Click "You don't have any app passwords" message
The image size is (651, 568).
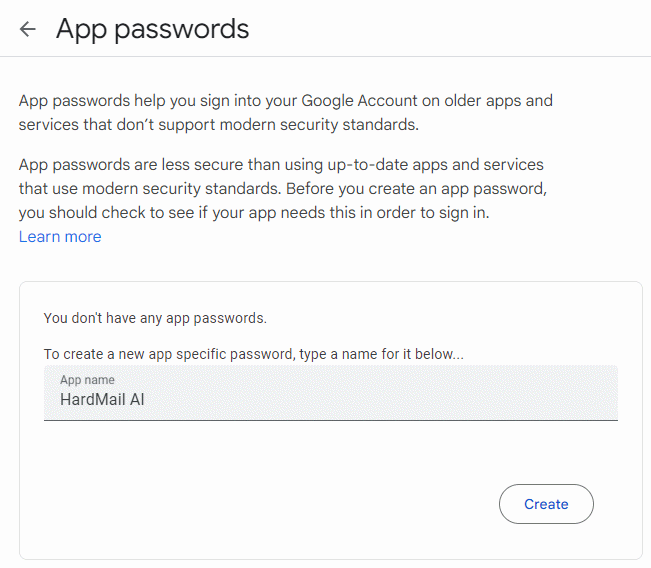155,319
